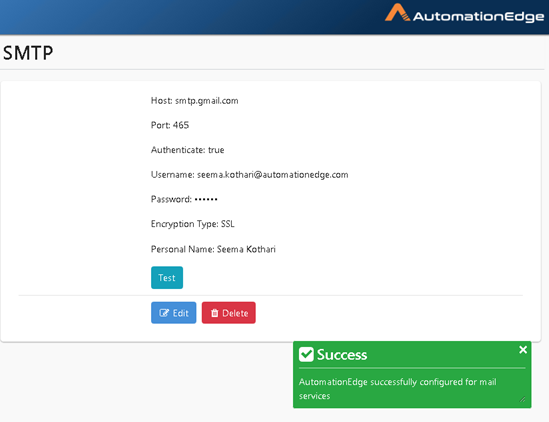
Task: Click the Test button
Action: click(x=167, y=278)
